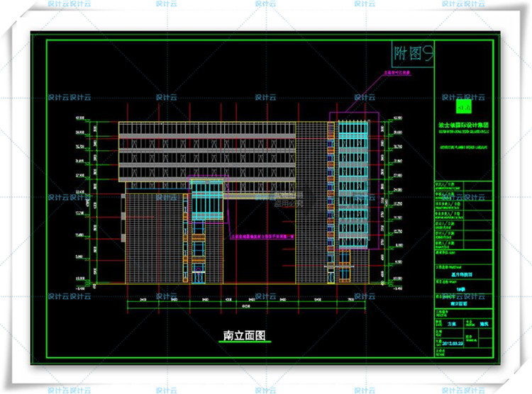The image size is (532, 394).
Task: Click the green square logo in the title block
Action: pyautogui.click(x=463, y=107)
